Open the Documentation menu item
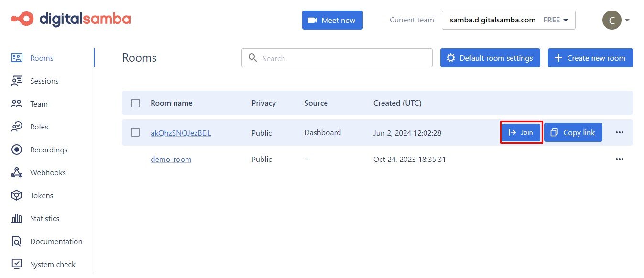Image resolution: width=644 pixels, height=278 pixels. (56, 241)
